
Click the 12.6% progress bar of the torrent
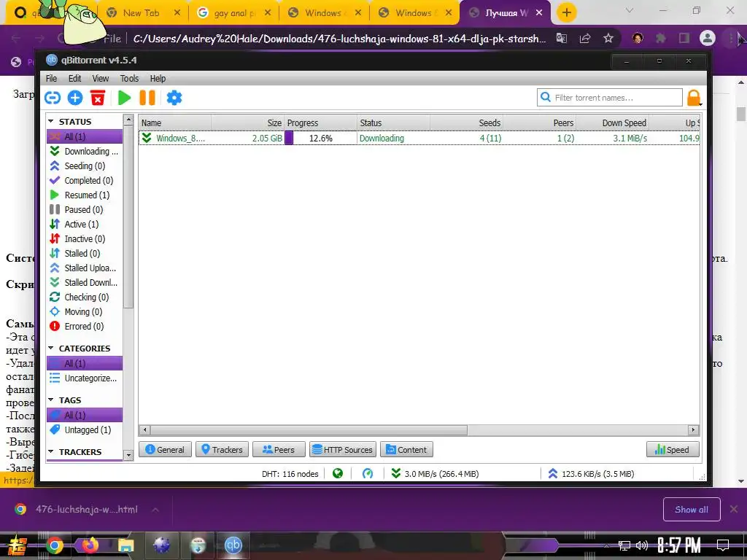[321, 138]
